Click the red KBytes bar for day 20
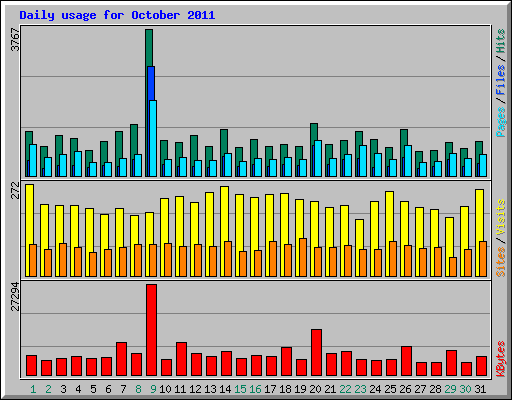 pos(317,353)
